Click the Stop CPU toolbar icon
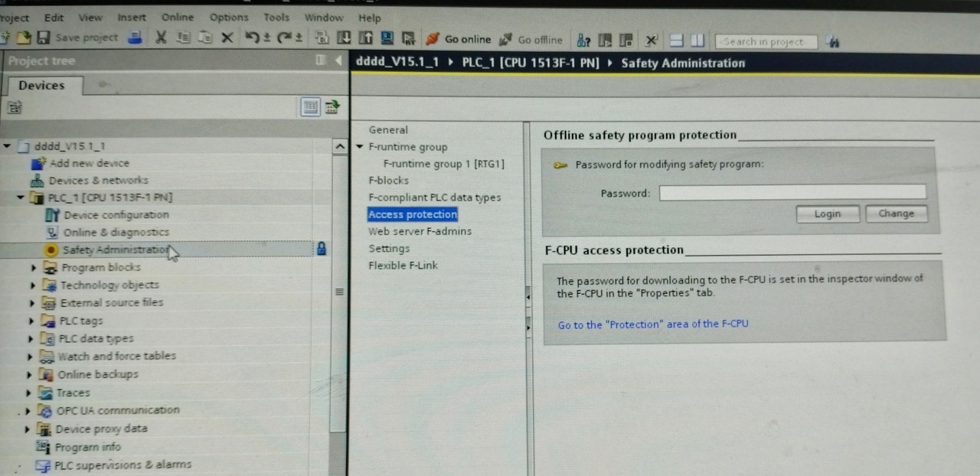This screenshot has width=980, height=476. 626,40
